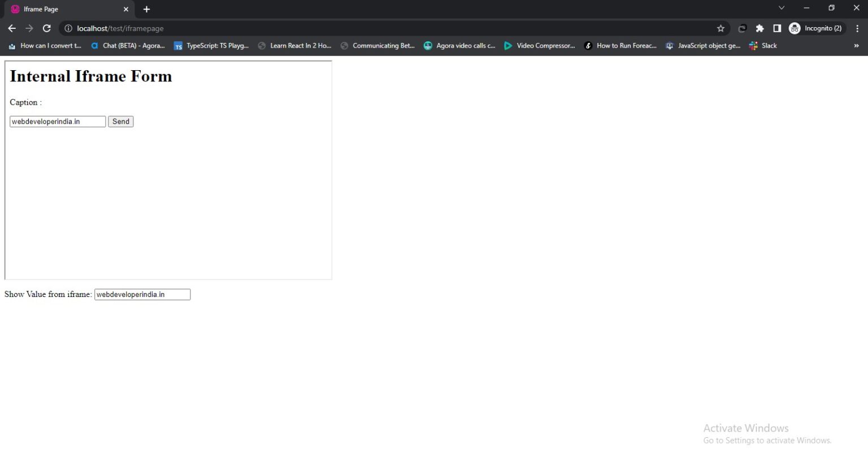The width and height of the screenshot is (868, 465).
Task: Select the Iframe Page tab
Action: [70, 9]
